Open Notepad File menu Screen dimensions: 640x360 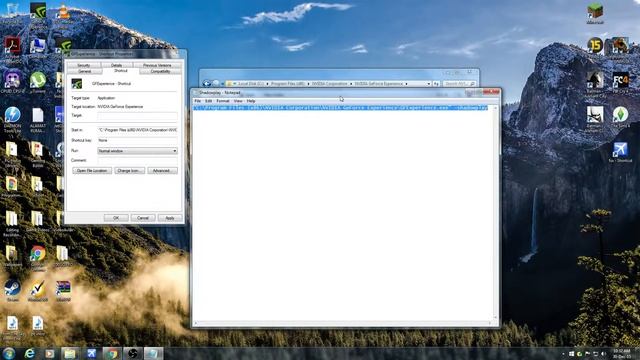click(x=198, y=101)
